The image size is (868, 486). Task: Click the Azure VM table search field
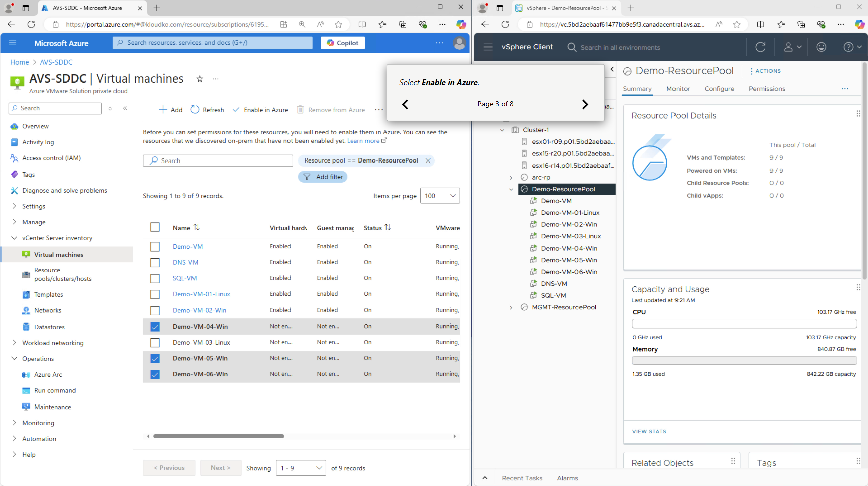point(218,161)
